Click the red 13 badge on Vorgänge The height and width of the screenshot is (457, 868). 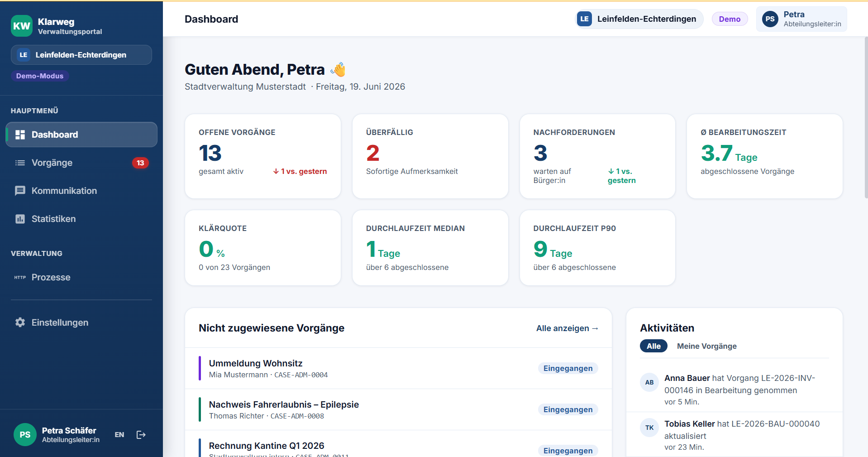click(140, 163)
